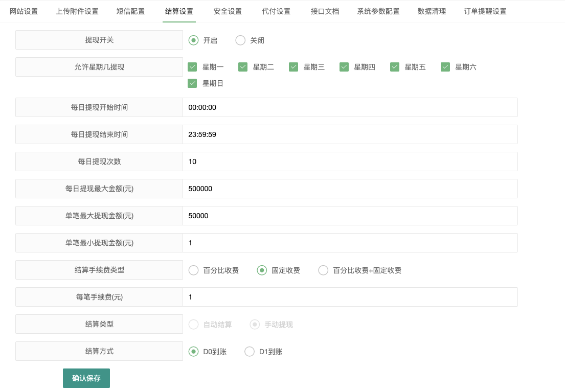Open the 接口文档 tab

coord(324,10)
